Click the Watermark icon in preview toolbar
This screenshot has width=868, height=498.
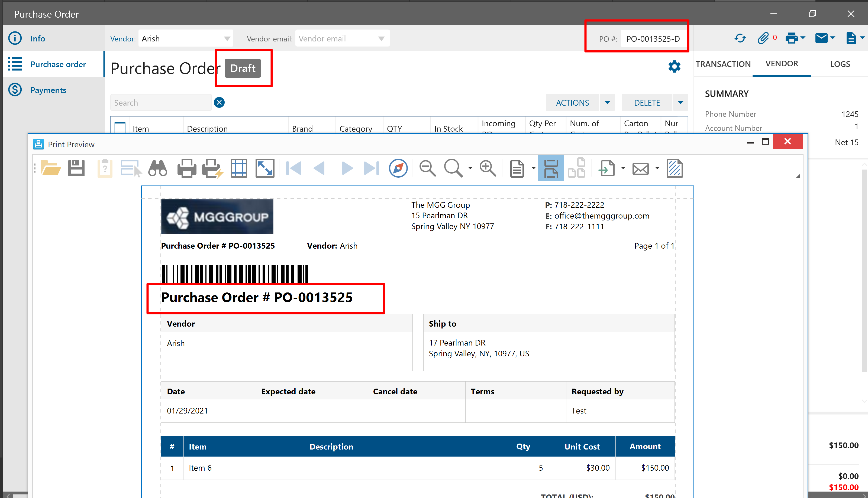[674, 168]
